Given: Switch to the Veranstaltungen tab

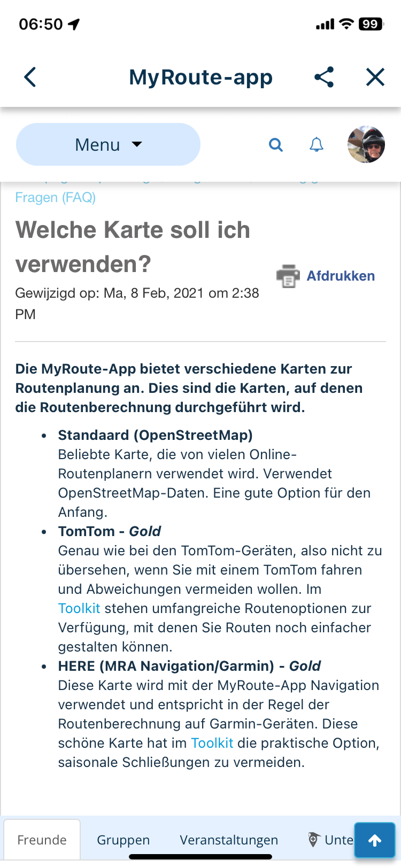Looking at the screenshot, I should (229, 840).
